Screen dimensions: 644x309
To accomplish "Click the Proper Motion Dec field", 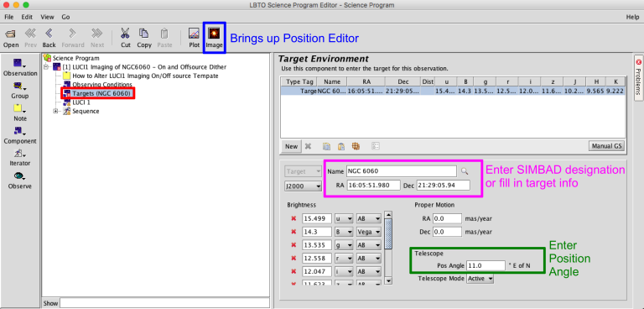I will [x=447, y=232].
